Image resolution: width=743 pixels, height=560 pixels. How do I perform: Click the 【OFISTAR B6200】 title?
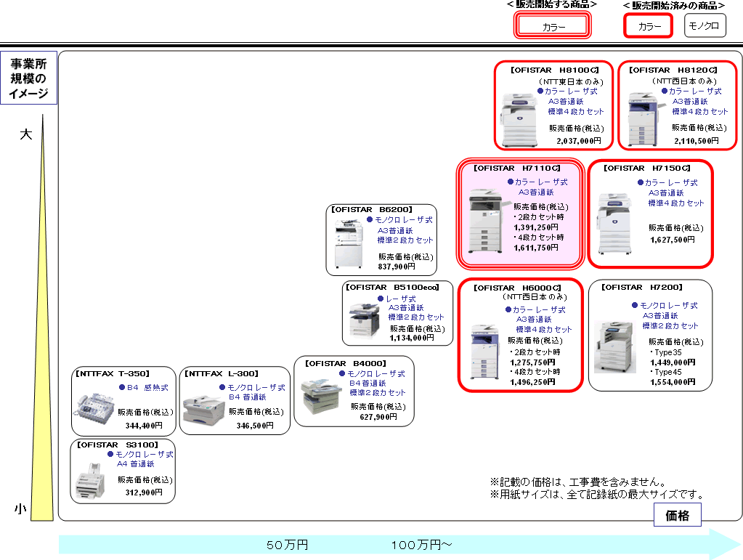pos(372,209)
